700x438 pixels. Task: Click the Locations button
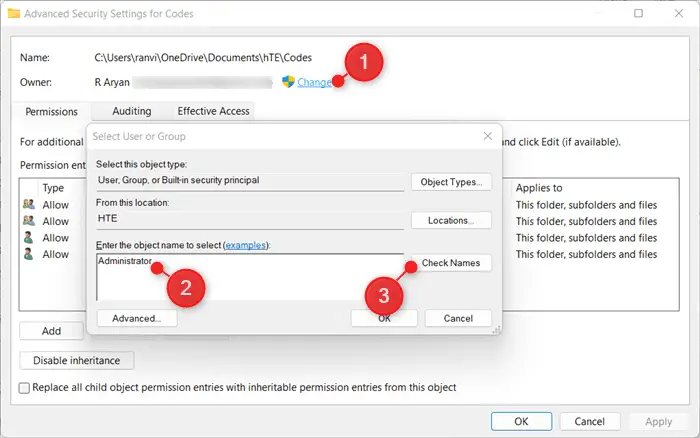(x=451, y=221)
